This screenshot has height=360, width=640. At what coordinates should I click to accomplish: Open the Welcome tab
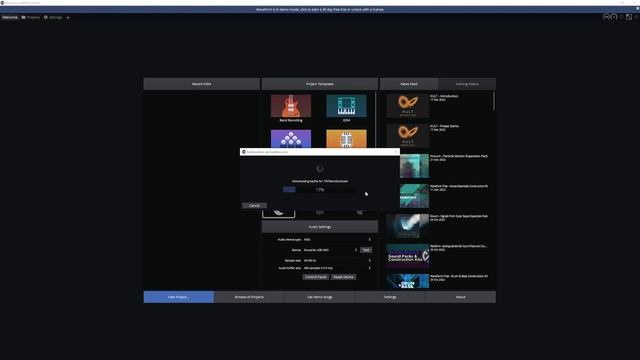point(10,18)
